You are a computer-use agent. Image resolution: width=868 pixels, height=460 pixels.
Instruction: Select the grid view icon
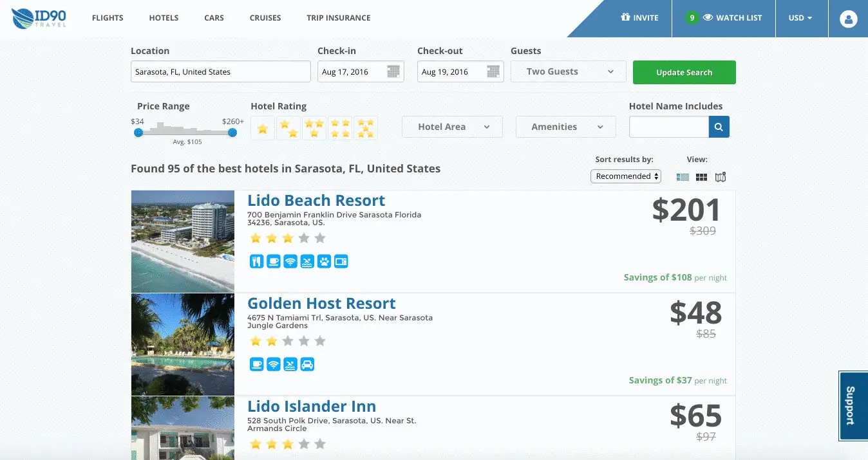tap(701, 176)
